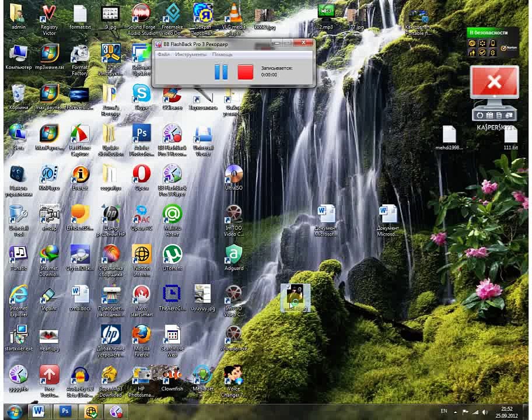Select the Registry Victor desktop shortcut
The image size is (532, 420).
(49, 20)
